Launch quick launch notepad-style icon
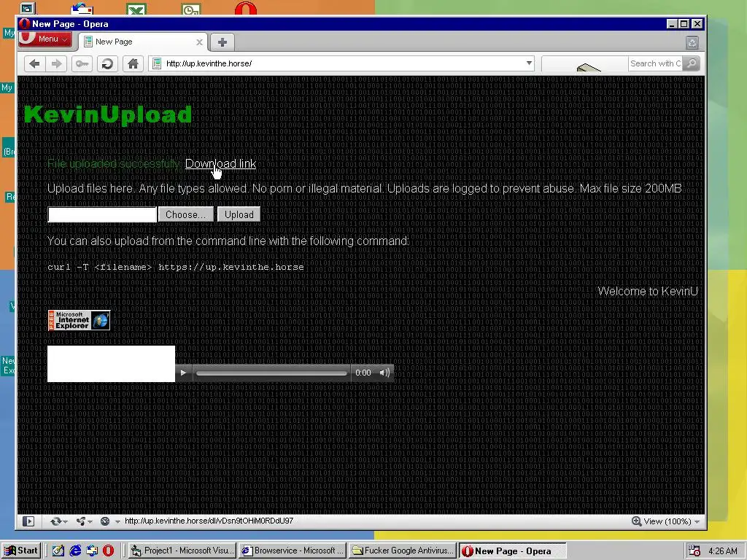This screenshot has width=747, height=560. (x=58, y=551)
